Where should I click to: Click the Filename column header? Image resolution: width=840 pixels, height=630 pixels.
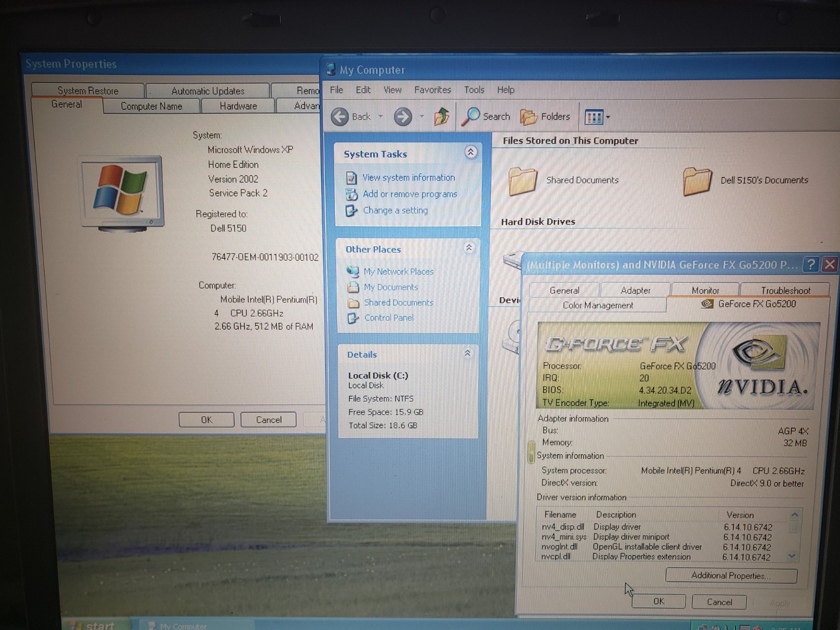click(x=560, y=514)
